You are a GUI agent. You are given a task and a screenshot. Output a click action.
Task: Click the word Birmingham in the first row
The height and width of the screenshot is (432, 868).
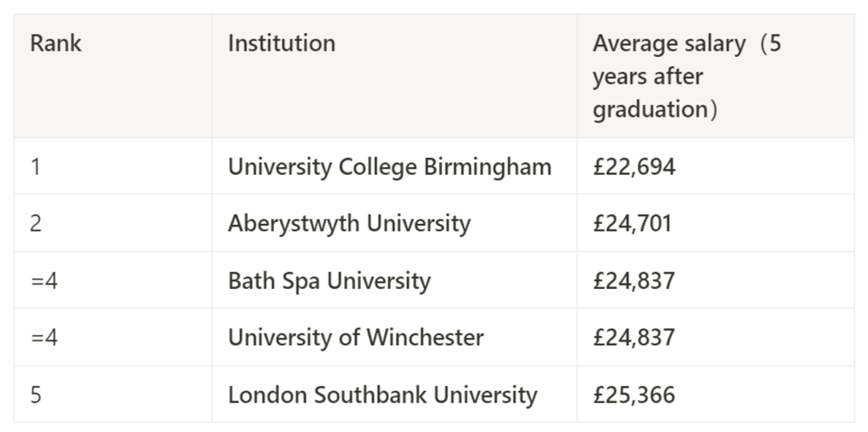coord(488,167)
